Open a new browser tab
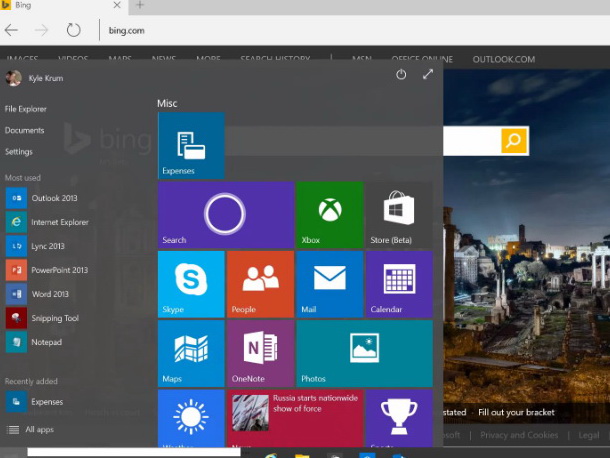Viewport: 610px width, 458px height. click(x=140, y=5)
